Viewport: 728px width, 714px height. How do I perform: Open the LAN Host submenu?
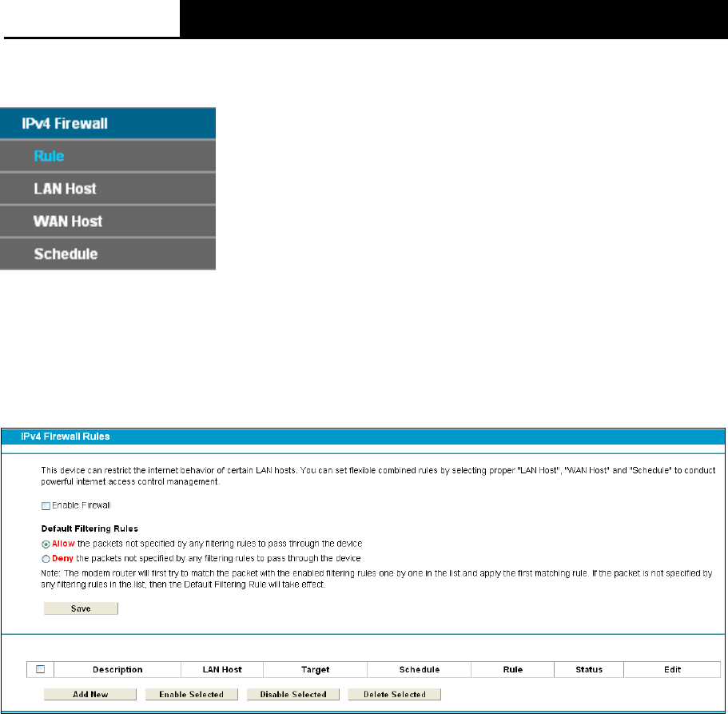[108, 189]
